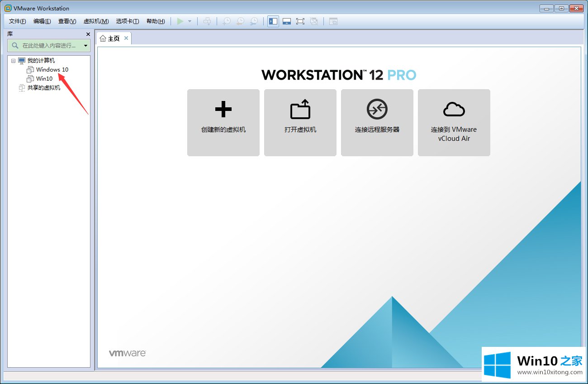The height and width of the screenshot is (384, 588).
Task: Click 连接远程服务器 tile
Action: click(x=377, y=123)
